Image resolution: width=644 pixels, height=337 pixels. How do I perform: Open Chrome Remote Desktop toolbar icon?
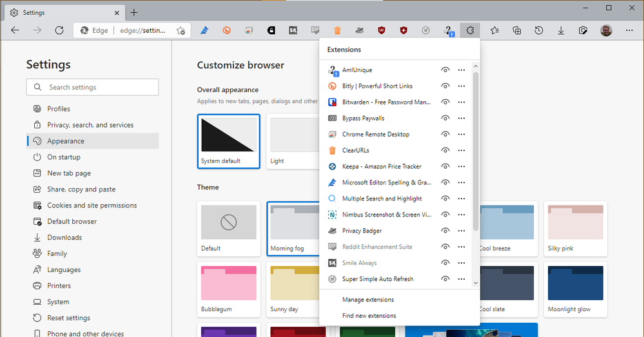(249, 30)
